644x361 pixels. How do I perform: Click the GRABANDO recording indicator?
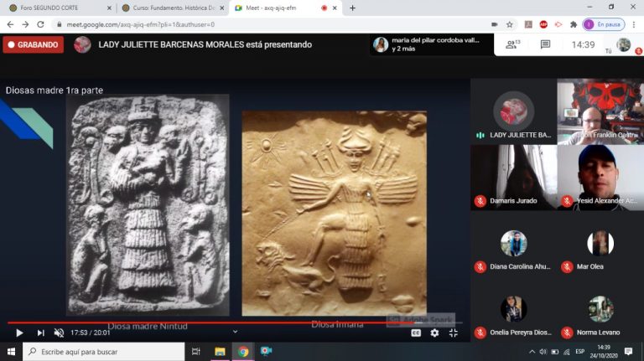pyautogui.click(x=34, y=44)
